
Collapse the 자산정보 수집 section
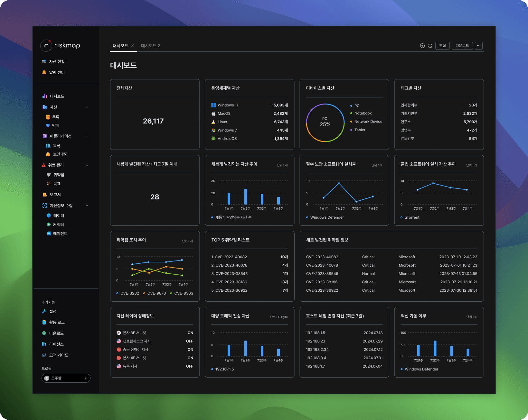[87, 205]
